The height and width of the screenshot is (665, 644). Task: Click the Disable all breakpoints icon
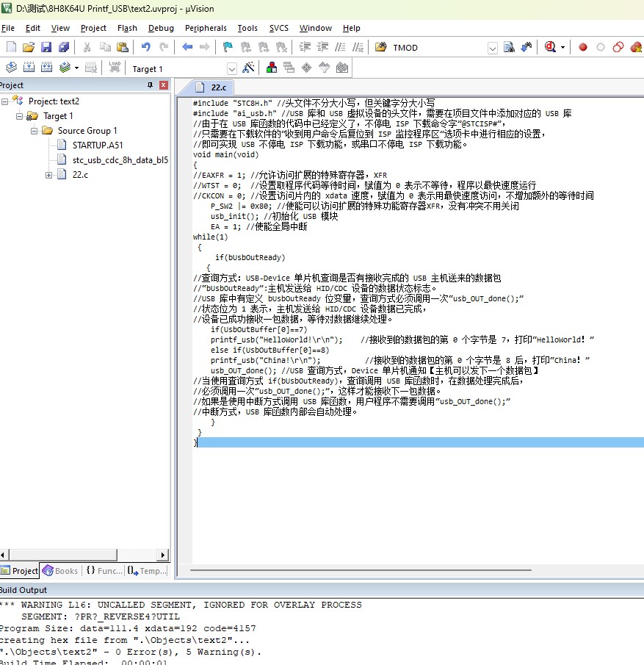[x=618, y=47]
